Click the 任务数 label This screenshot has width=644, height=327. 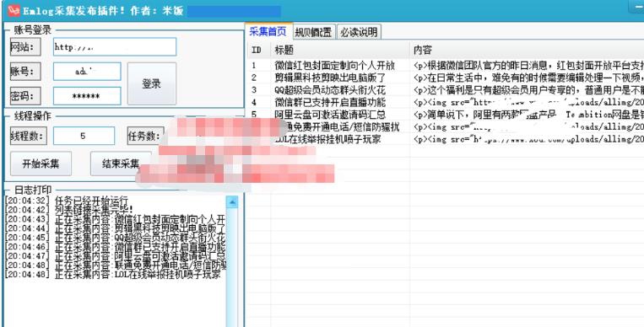coord(145,136)
